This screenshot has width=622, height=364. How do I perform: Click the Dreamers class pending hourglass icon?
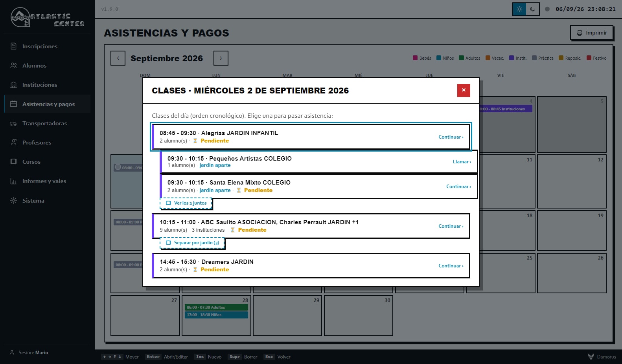pyautogui.click(x=195, y=269)
